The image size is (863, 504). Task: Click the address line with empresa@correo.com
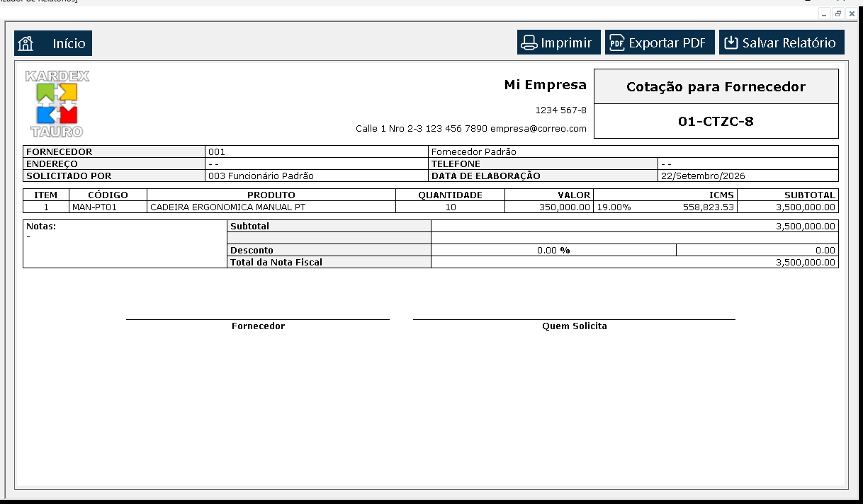pos(471,129)
